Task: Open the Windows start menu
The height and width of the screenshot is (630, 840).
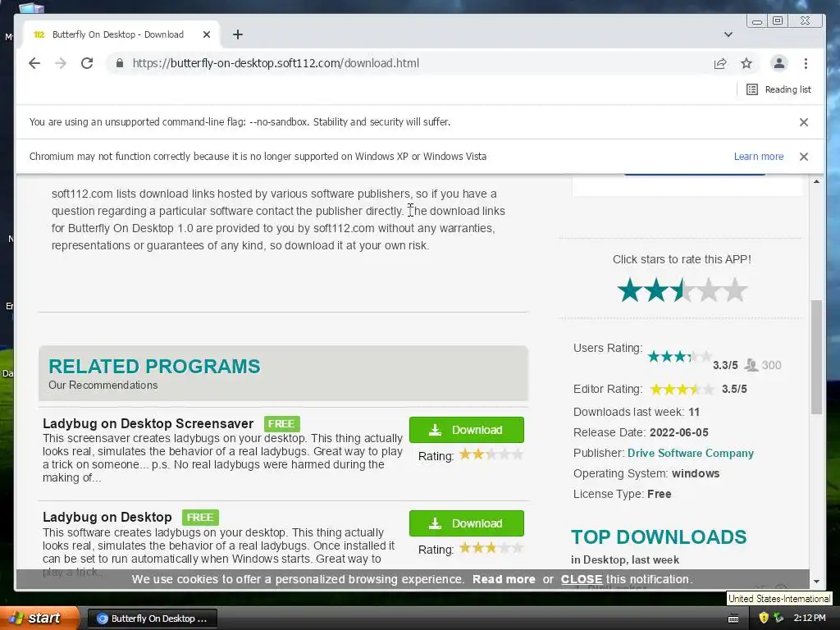Action: point(39,618)
